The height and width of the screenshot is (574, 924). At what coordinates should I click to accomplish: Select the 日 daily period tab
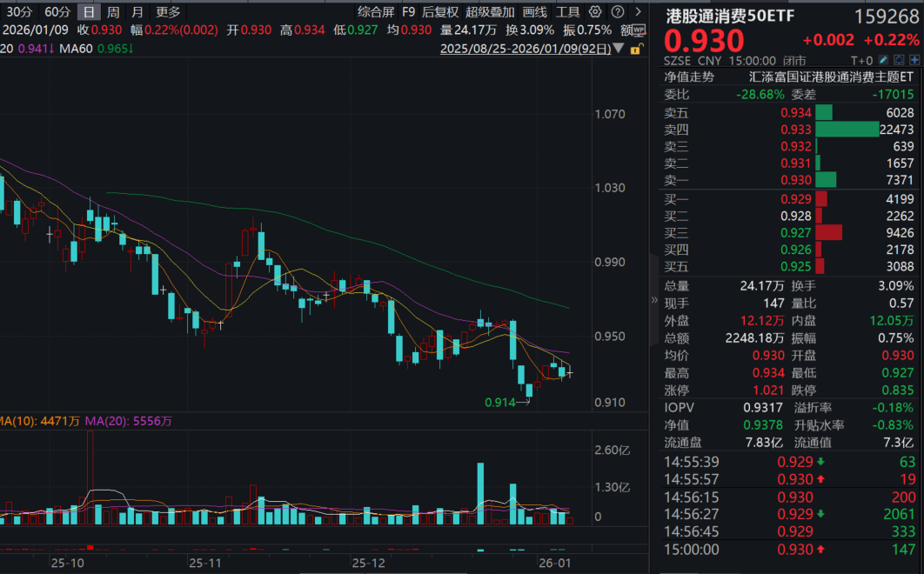click(89, 12)
